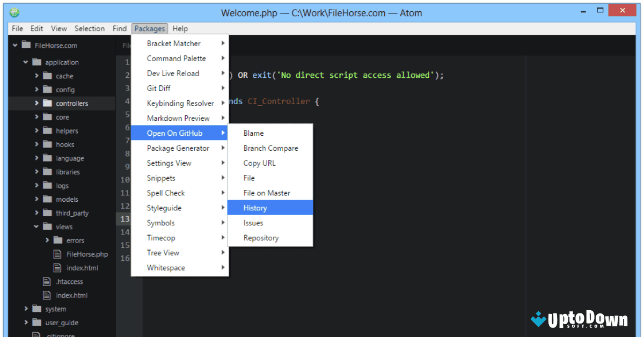Image resolution: width=644 pixels, height=337 pixels.
Task: Open the Help menu
Action: click(181, 28)
